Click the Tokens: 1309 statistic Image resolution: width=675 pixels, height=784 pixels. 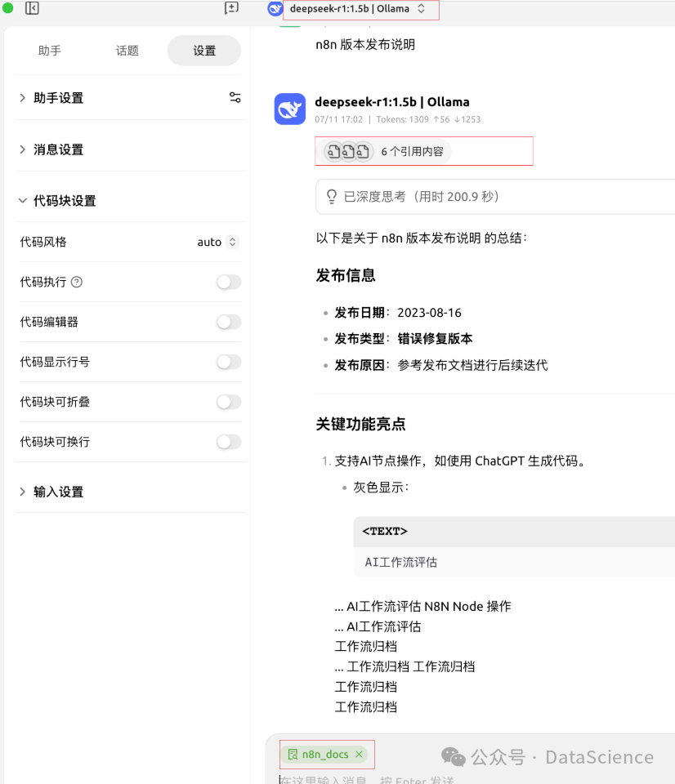402,119
